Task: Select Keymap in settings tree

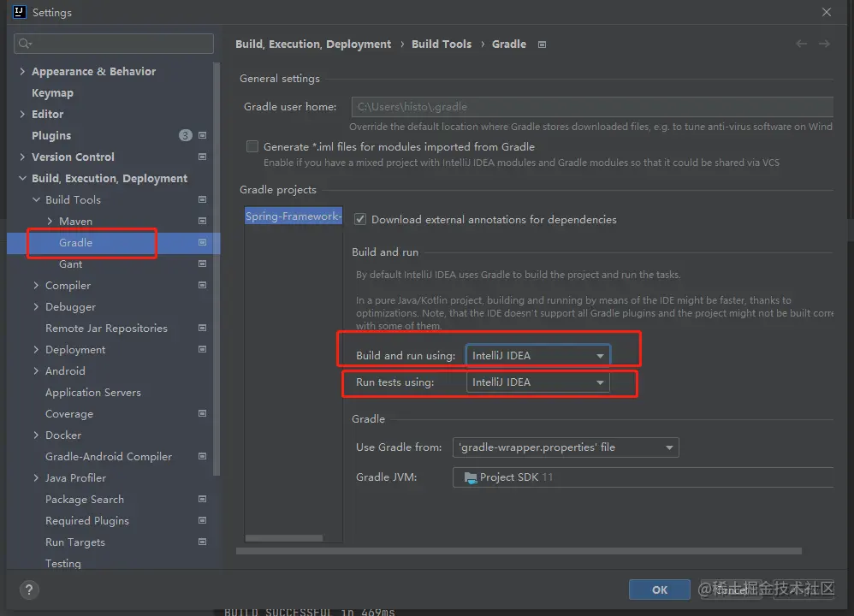Action: (x=52, y=92)
